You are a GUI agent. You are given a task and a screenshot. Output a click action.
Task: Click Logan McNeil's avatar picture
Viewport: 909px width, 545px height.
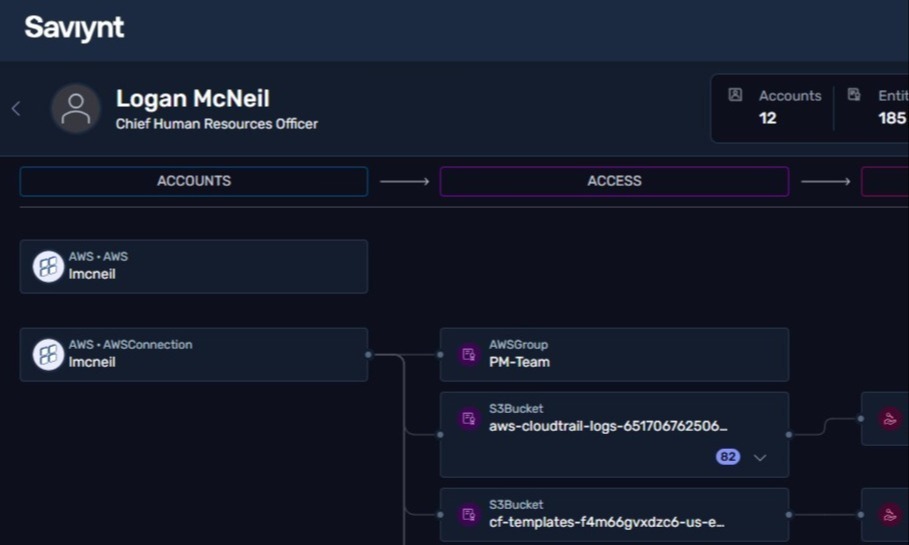tap(75, 109)
